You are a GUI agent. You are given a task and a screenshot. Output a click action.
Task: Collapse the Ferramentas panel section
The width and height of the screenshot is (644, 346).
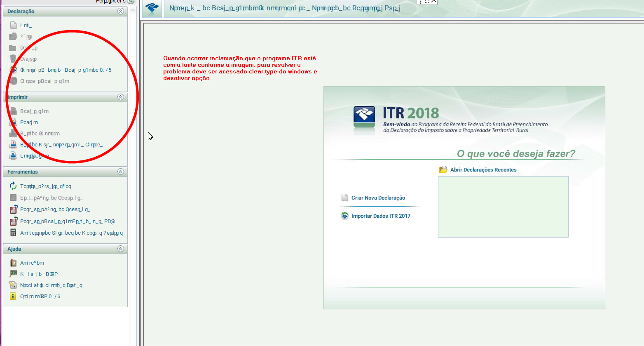coord(120,172)
